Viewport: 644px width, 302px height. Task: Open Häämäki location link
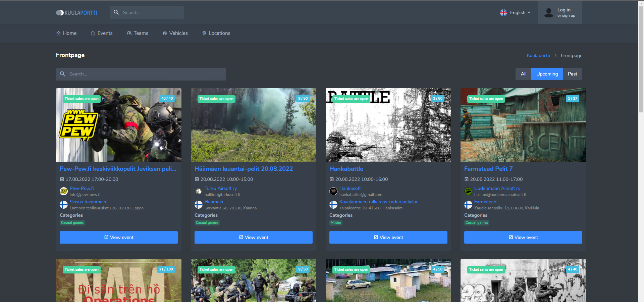[214, 202]
